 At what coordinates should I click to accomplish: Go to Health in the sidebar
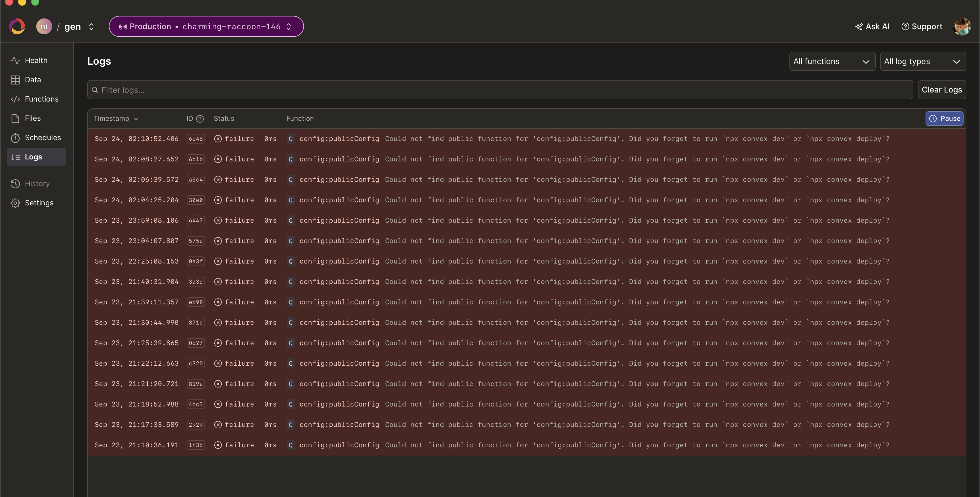tap(37, 60)
